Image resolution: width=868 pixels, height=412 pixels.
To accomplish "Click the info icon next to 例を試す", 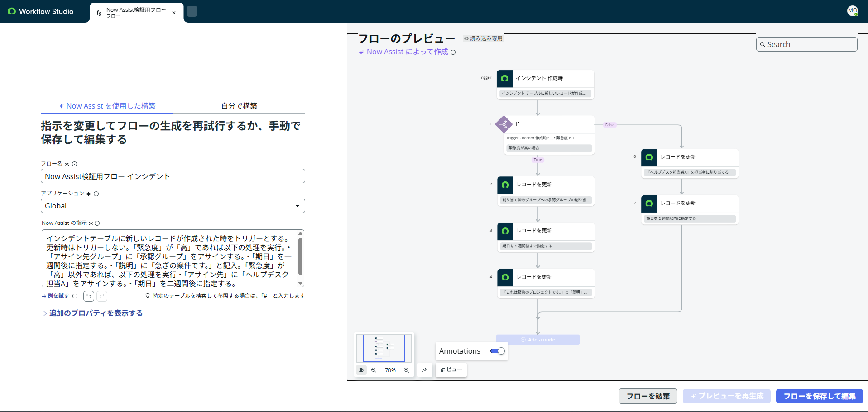I will point(75,296).
